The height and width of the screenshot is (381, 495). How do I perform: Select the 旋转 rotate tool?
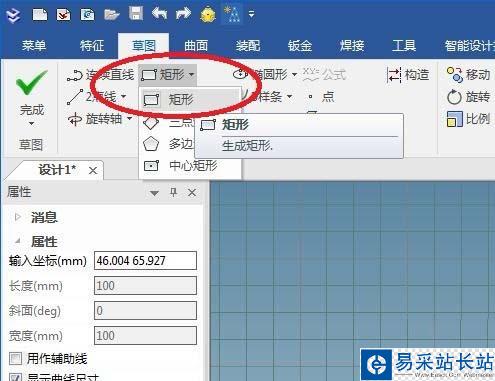pyautogui.click(x=468, y=97)
